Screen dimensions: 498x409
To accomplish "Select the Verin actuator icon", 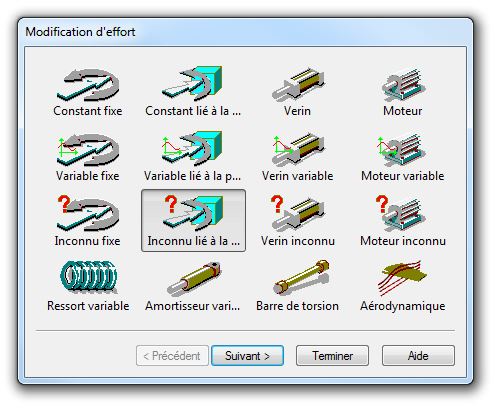I will point(298,85).
